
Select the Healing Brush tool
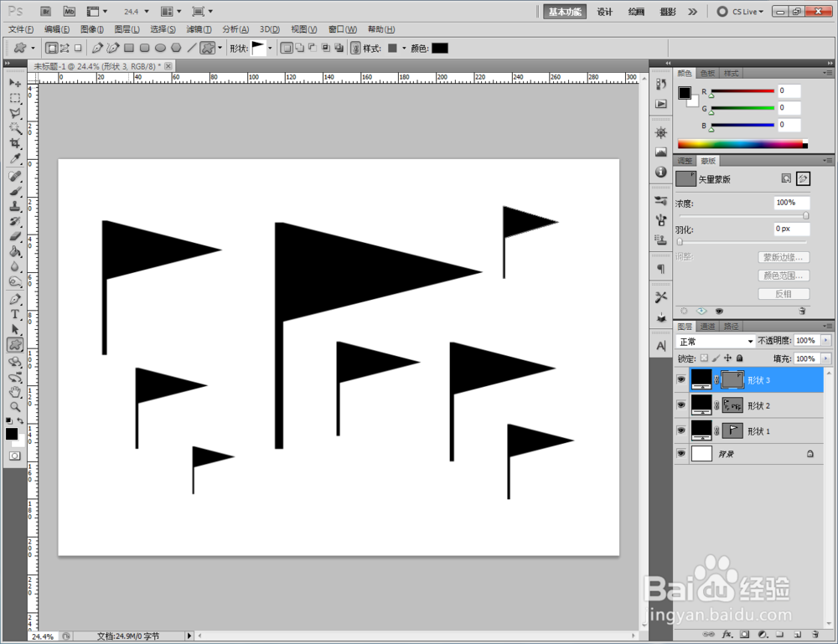click(x=15, y=176)
